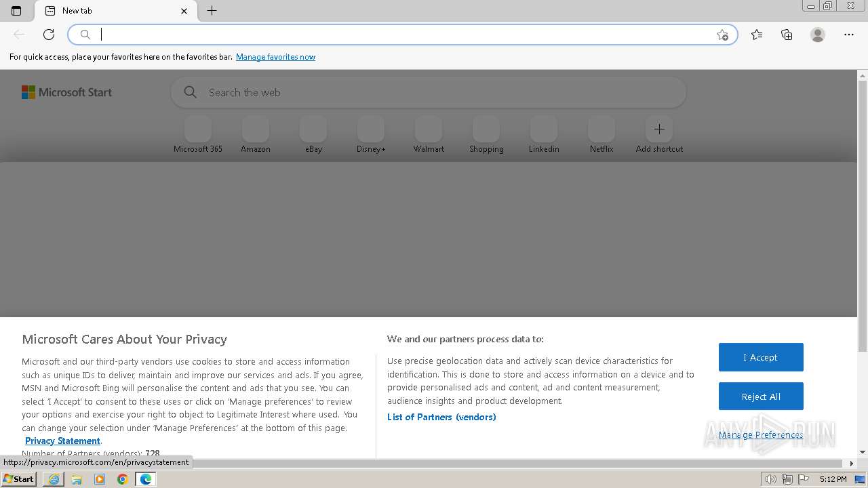Open Microsoft 365 shortcut

tap(198, 135)
